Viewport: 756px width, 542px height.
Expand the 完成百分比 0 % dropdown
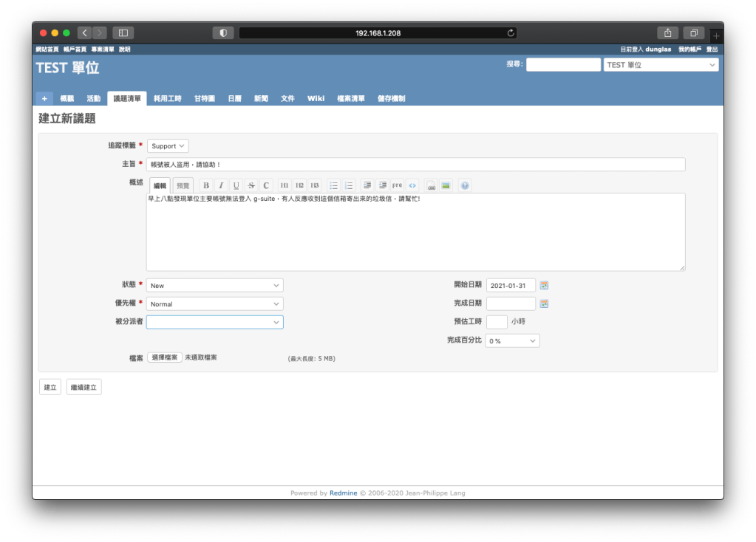click(x=512, y=341)
